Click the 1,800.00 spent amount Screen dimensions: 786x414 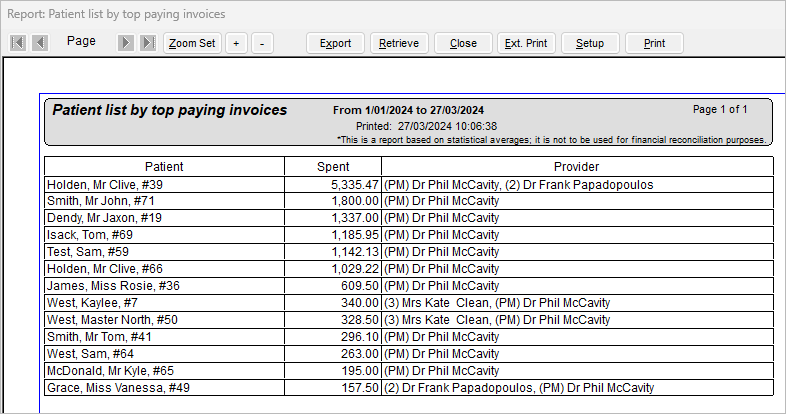[354, 201]
